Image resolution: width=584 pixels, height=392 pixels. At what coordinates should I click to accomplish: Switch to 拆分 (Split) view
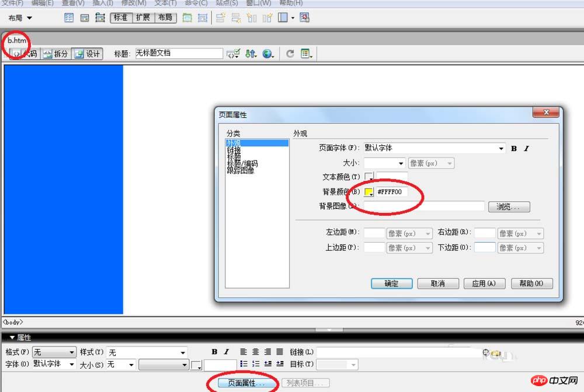coord(55,54)
